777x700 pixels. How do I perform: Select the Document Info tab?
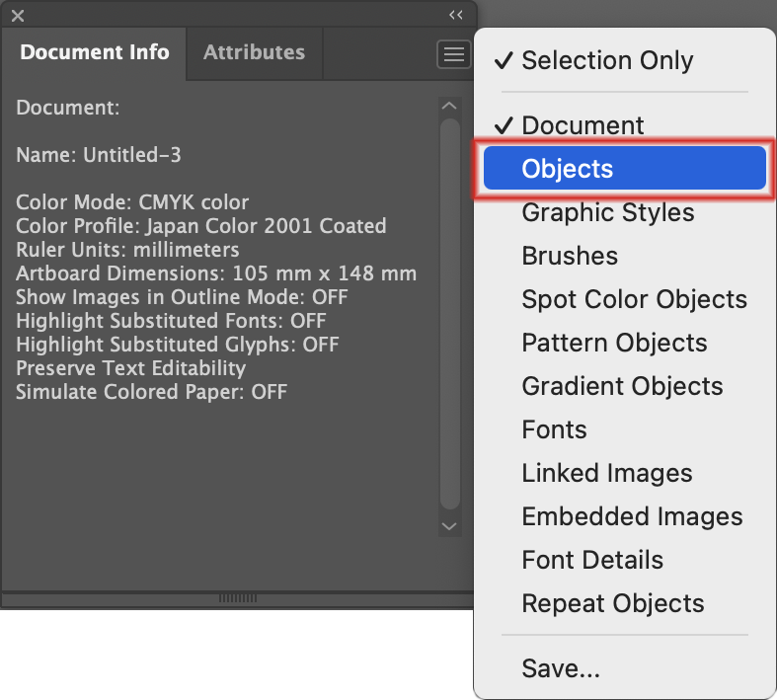pyautogui.click(x=95, y=52)
